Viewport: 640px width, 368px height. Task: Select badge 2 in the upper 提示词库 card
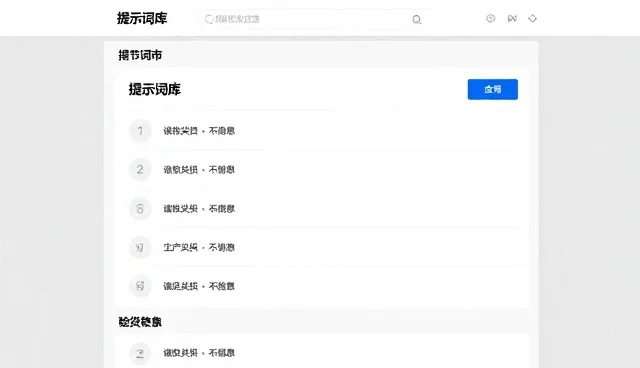(140, 169)
